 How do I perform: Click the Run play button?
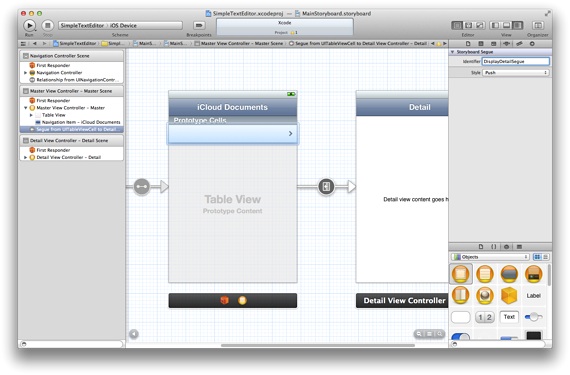point(29,25)
